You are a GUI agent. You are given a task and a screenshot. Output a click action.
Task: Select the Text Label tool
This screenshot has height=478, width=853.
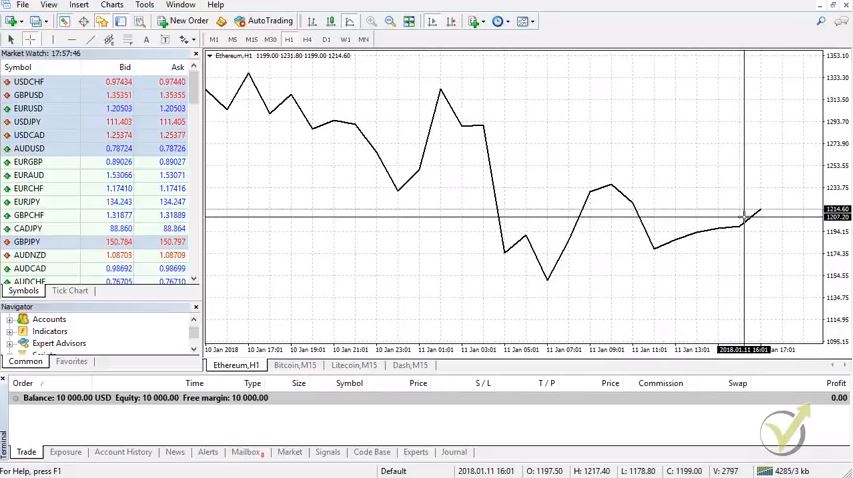click(x=165, y=39)
